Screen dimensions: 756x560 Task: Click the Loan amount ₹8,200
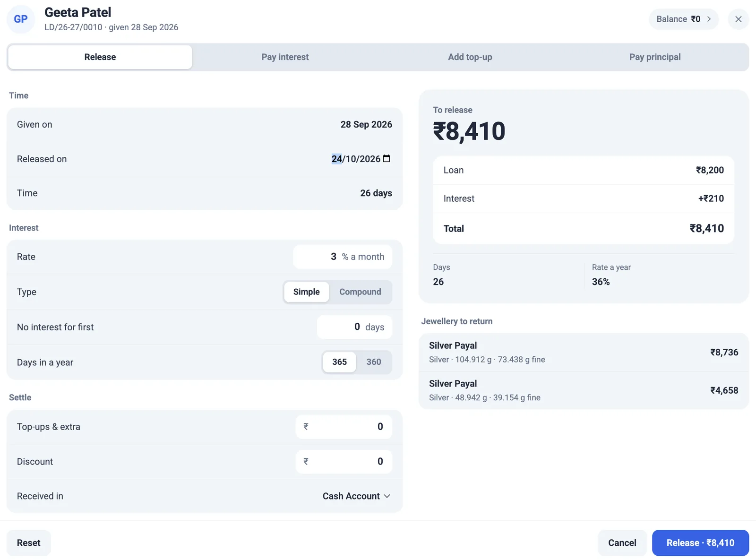click(710, 170)
